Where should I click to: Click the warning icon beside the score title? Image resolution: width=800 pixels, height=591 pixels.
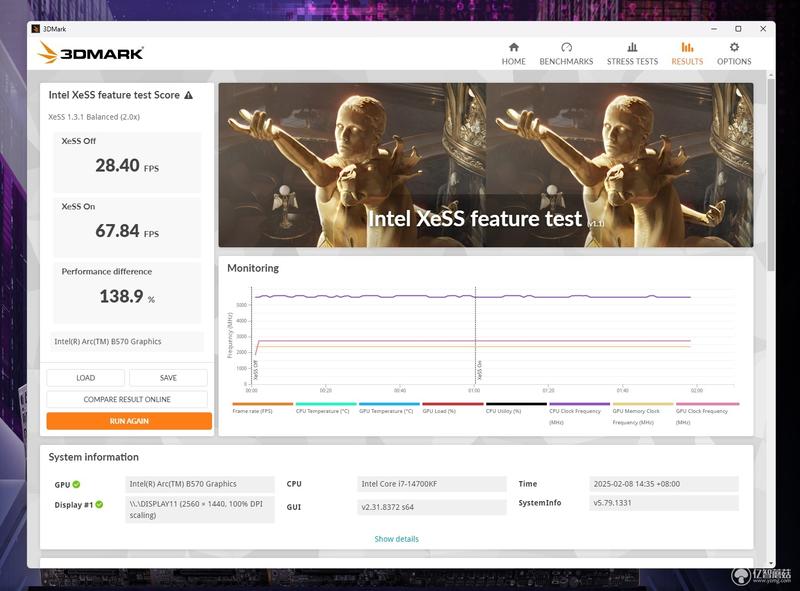point(189,95)
